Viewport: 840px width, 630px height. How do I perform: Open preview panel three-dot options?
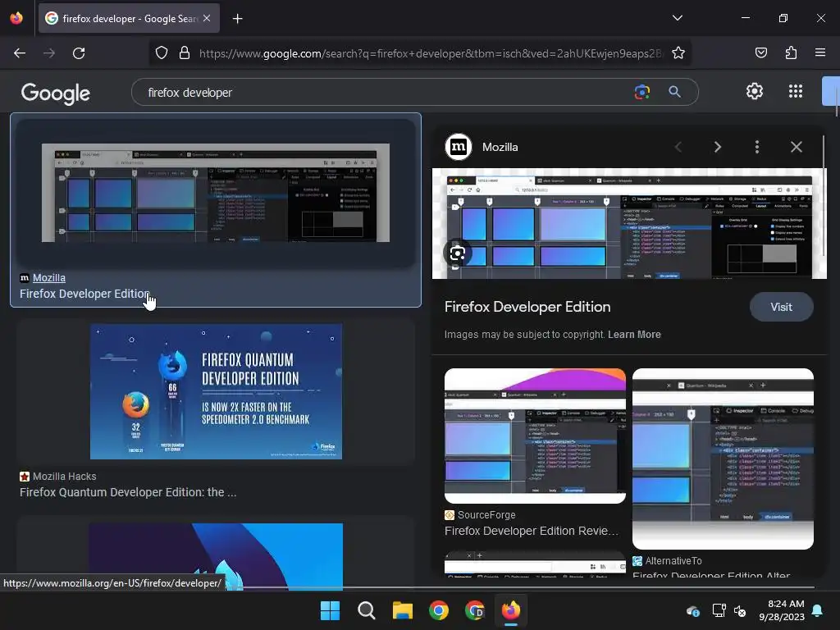click(757, 147)
